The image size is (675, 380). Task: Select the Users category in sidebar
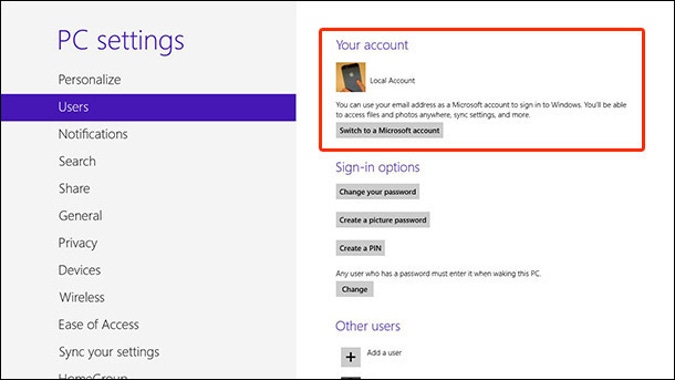point(149,107)
